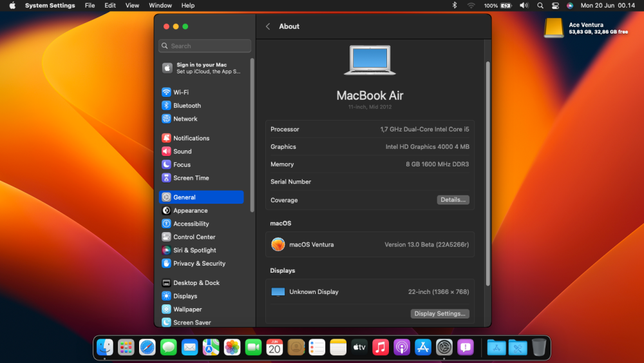Open the View menu
This screenshot has width=644, height=363.
[132, 5]
